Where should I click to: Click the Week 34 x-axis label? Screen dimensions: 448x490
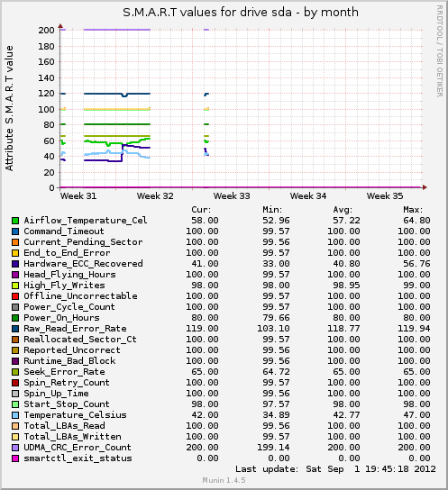click(x=308, y=196)
